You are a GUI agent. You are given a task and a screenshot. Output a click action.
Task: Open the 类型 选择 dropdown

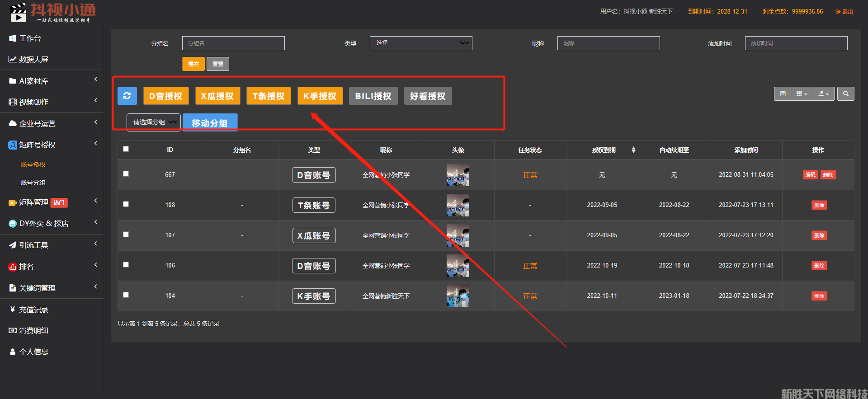point(420,43)
